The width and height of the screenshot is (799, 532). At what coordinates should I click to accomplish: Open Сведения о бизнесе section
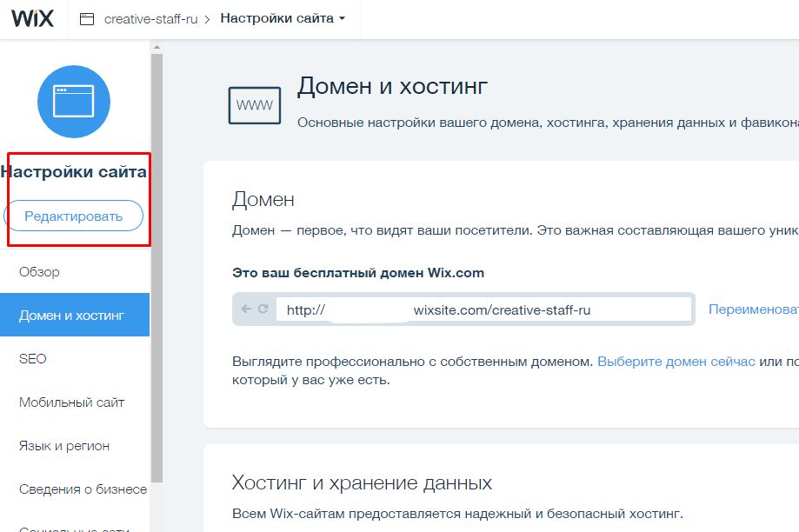(83, 489)
